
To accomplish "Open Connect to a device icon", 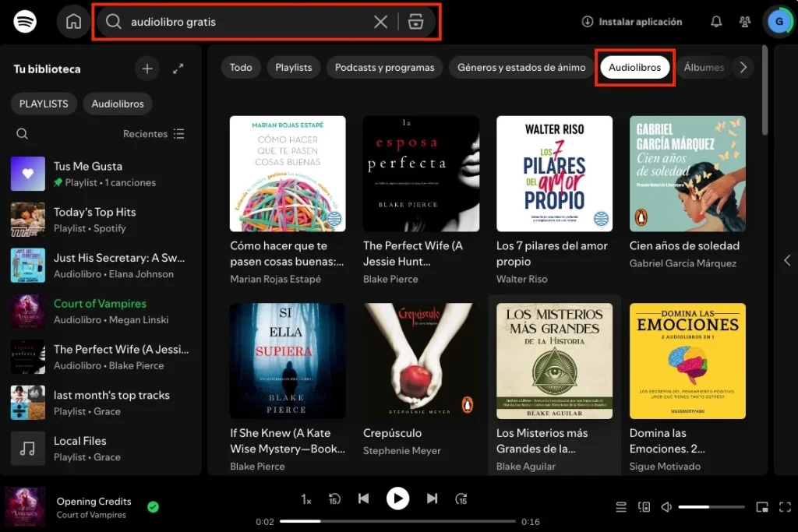I will (x=644, y=507).
